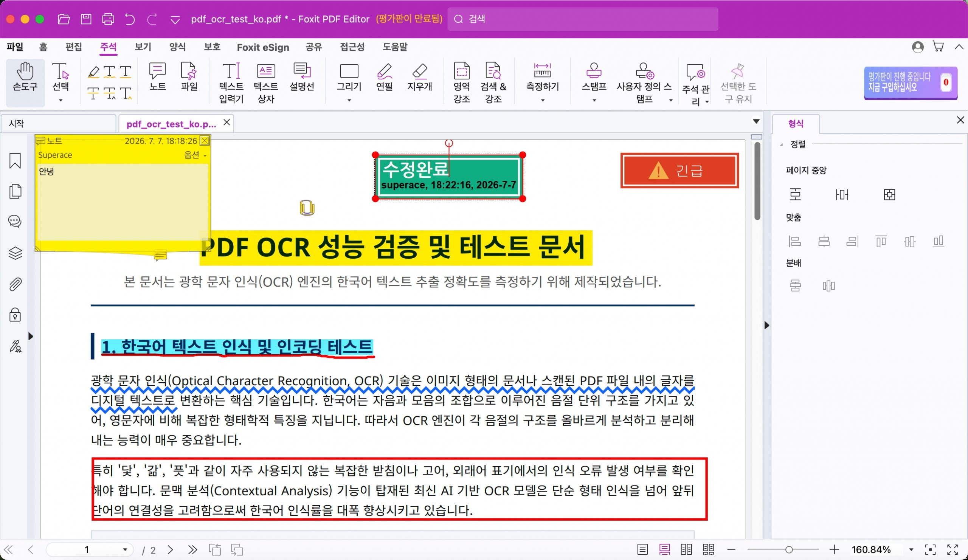Click the trial purchase banner (지금 구입하십시오)
This screenshot has width=968, height=560.
coord(911,82)
